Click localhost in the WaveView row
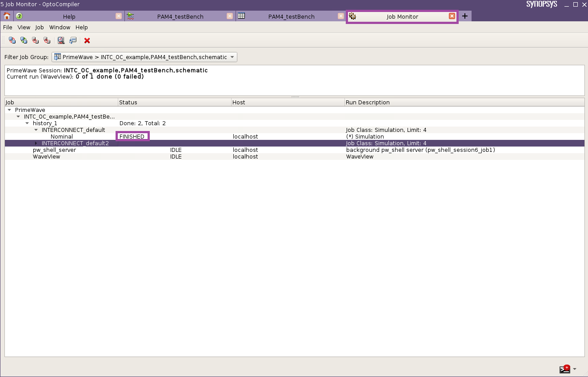 click(x=245, y=156)
